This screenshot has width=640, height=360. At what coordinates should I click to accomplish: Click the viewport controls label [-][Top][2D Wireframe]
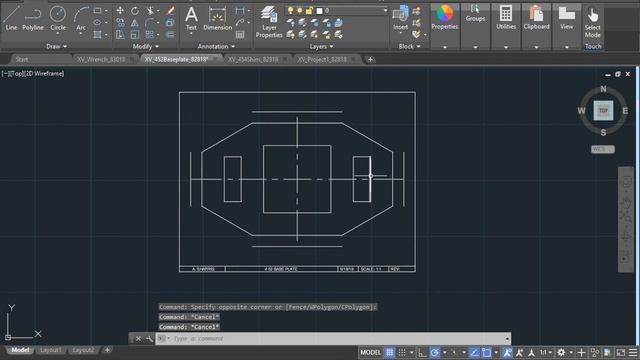point(33,73)
